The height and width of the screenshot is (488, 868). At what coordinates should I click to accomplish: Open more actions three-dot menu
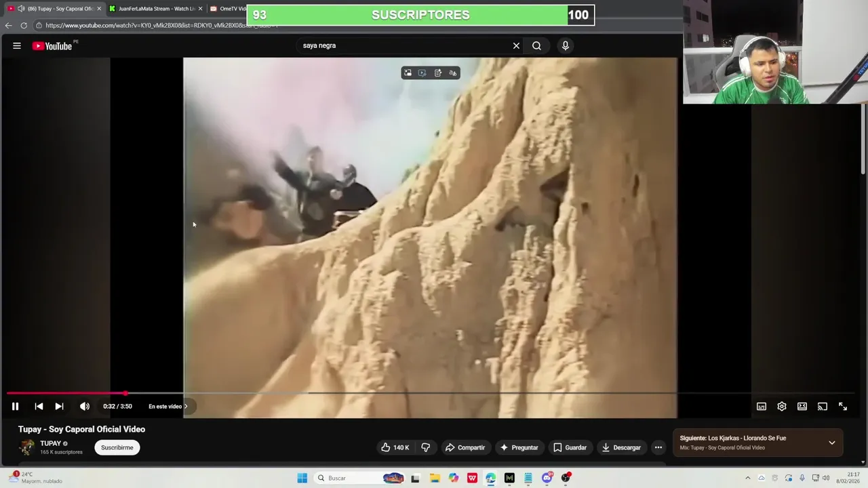click(658, 447)
